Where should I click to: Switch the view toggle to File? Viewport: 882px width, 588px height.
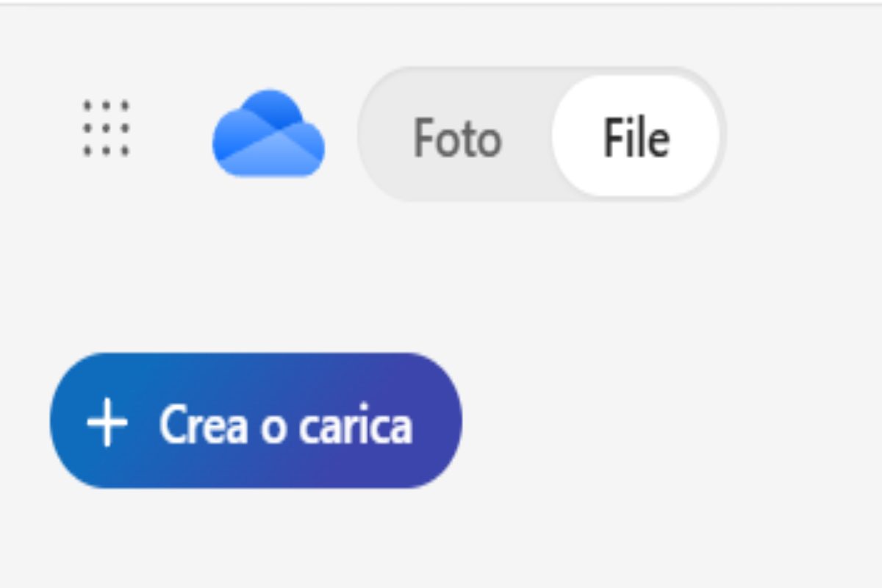636,137
